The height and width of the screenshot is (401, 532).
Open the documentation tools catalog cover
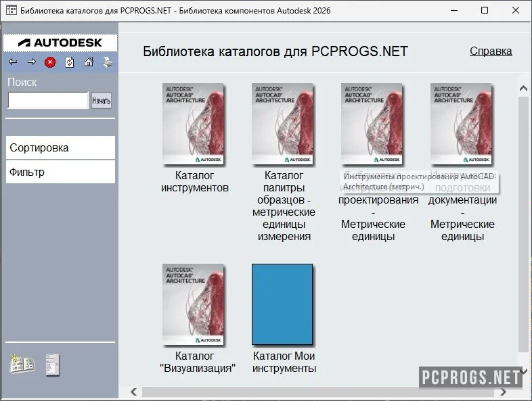pyautogui.click(x=461, y=124)
